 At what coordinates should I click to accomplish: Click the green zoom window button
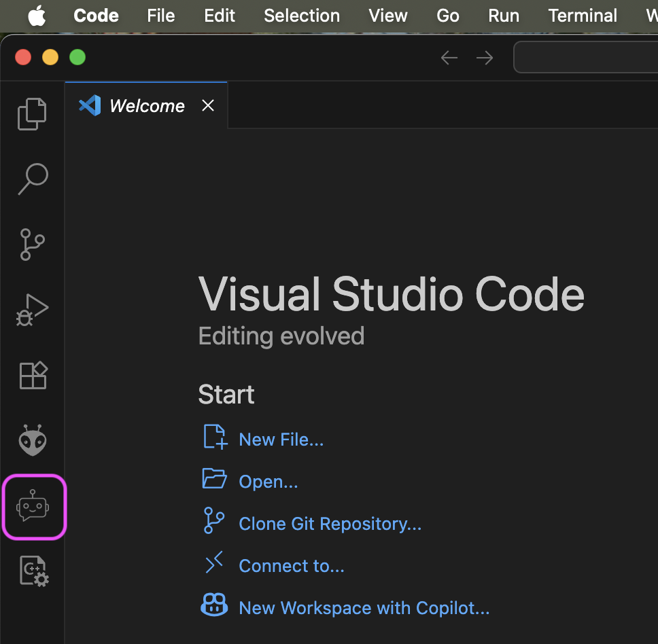[x=77, y=57]
